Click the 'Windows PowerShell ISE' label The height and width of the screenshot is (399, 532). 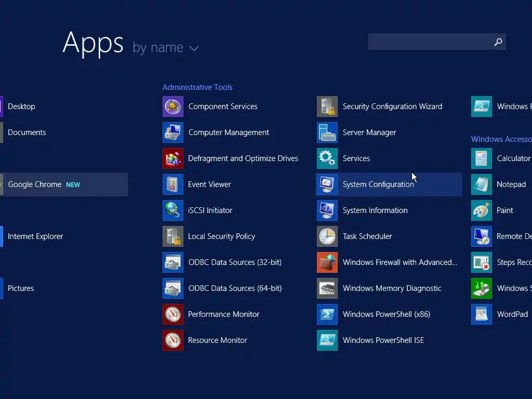(x=383, y=340)
